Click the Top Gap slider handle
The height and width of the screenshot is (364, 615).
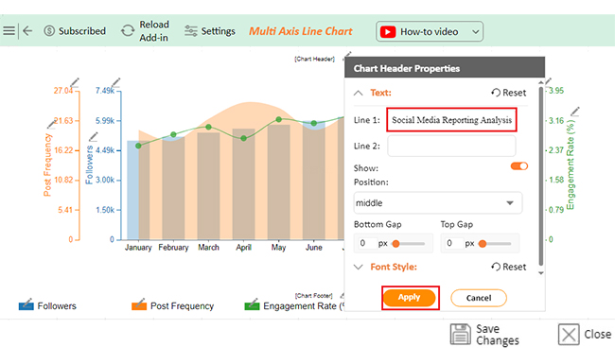point(483,244)
